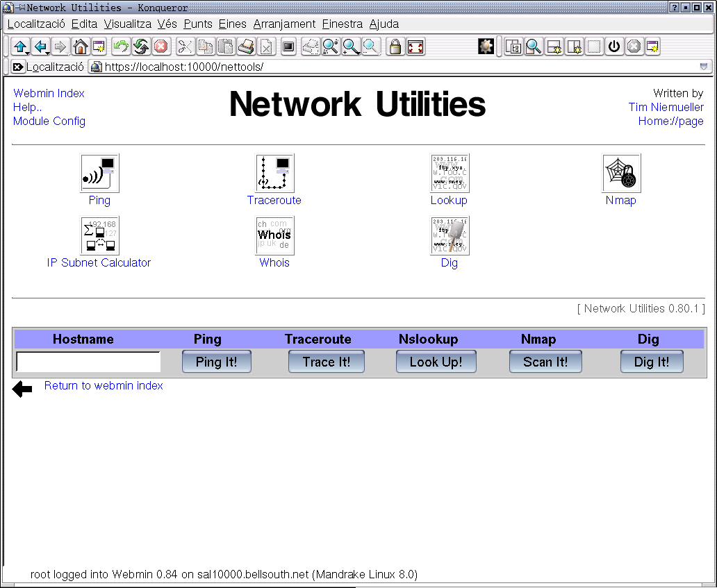The height and width of the screenshot is (588, 717).
Task: Click the magnifier with footprints Find icon
Action: 331,47
